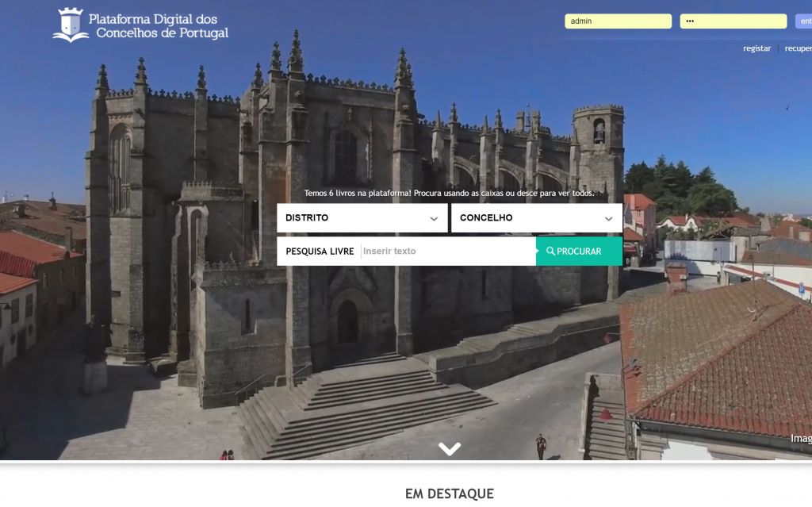The image size is (812, 507).
Task: Click the white down-arrow scroll icon
Action: (450, 449)
